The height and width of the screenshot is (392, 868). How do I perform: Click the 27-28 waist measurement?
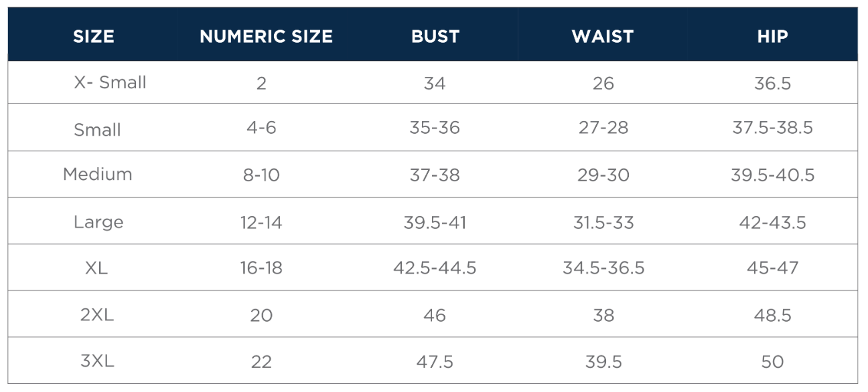tap(603, 128)
